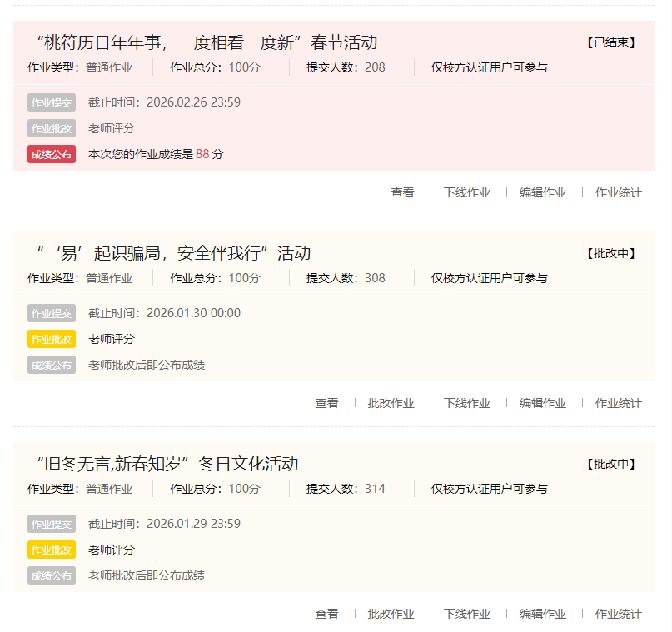
Task: Click the 旧冬无言 冬日文化活动 assignment title
Action: click(167, 464)
